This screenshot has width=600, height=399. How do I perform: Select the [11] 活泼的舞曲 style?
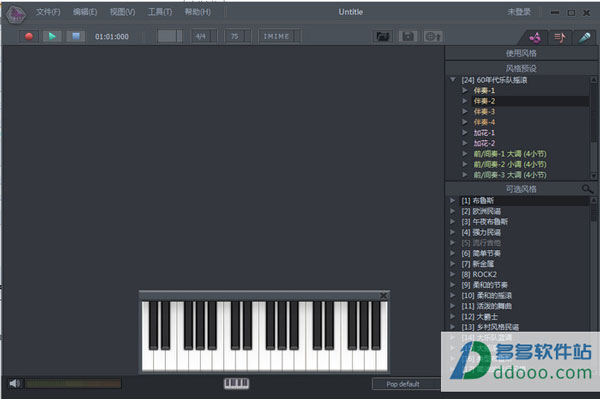tap(486, 306)
